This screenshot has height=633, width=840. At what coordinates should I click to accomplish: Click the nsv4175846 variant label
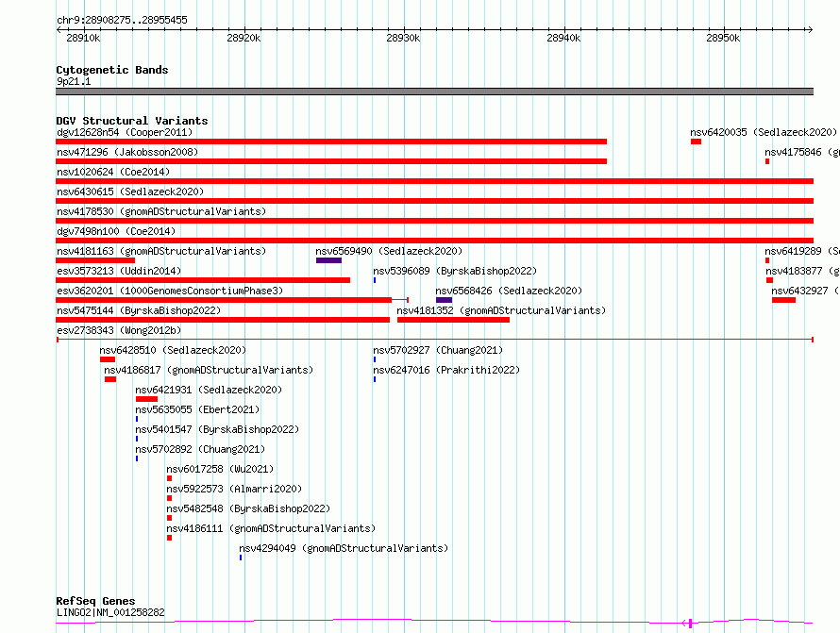[802, 152]
